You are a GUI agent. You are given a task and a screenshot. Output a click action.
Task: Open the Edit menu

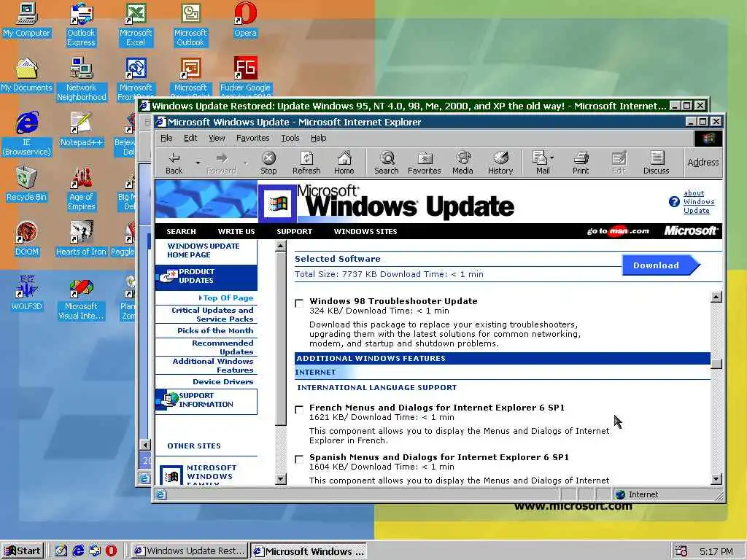pyautogui.click(x=190, y=138)
